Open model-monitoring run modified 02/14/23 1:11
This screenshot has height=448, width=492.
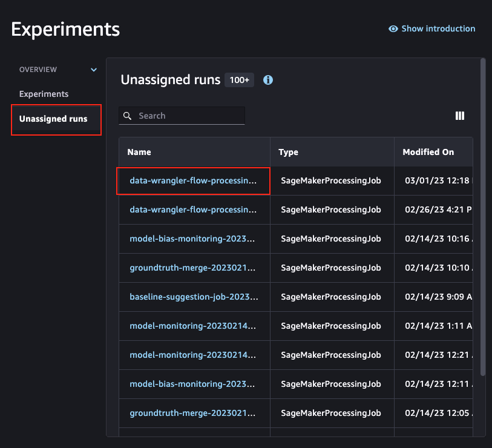point(192,326)
